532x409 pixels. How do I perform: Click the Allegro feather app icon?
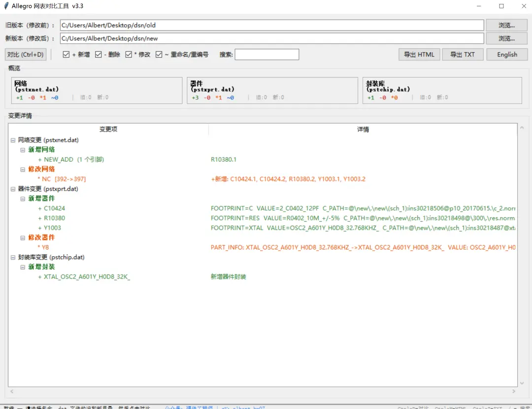(x=6, y=6)
